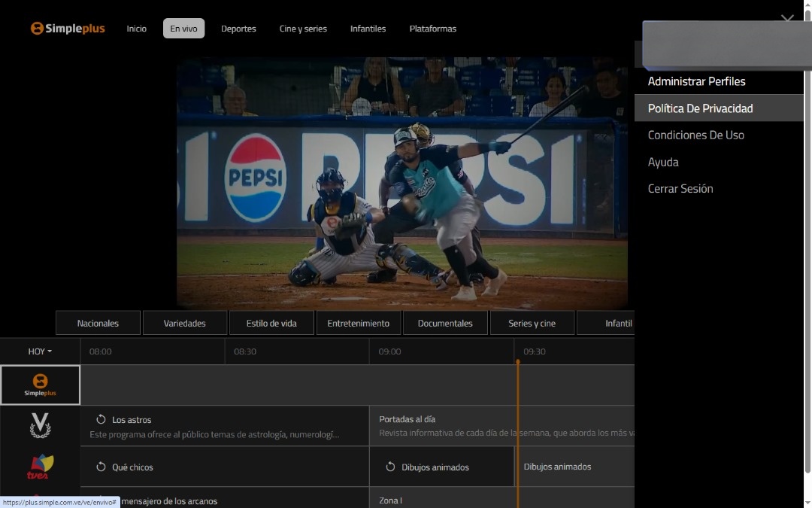Select the Tves channel logo

[x=40, y=467]
